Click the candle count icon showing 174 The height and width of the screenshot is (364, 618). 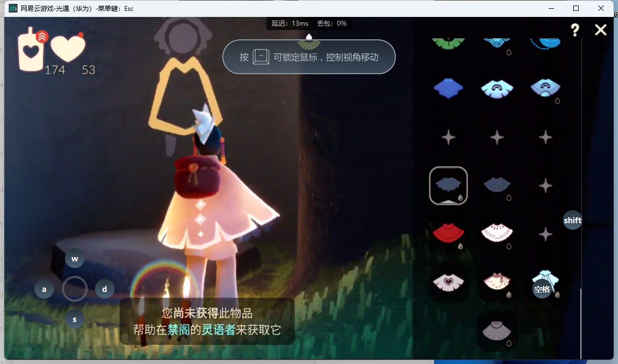31,49
